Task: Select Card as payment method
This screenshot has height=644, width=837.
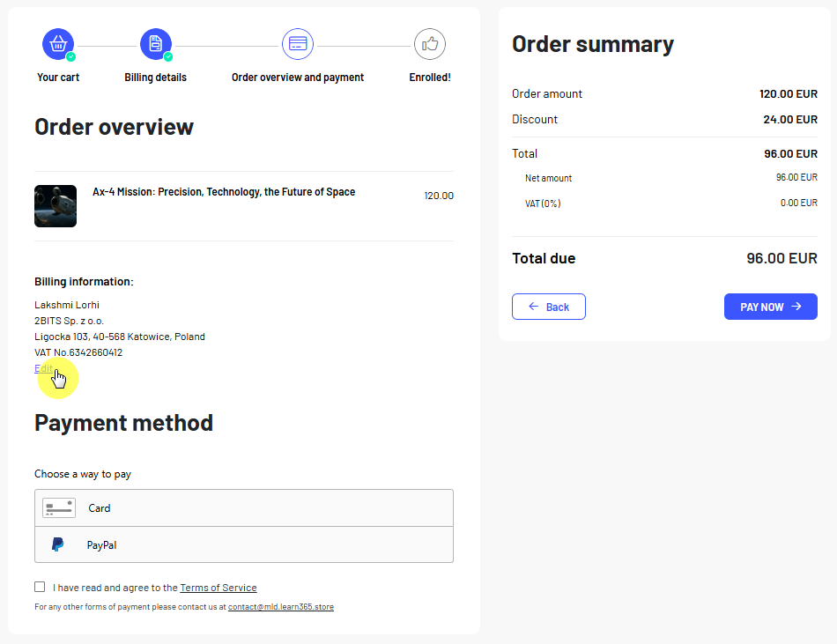Action: [x=244, y=508]
